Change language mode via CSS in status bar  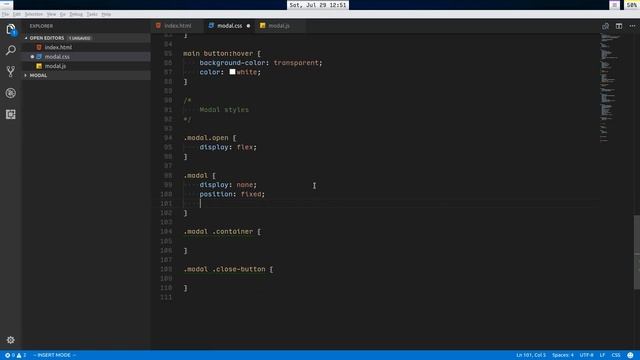pyautogui.click(x=616, y=355)
